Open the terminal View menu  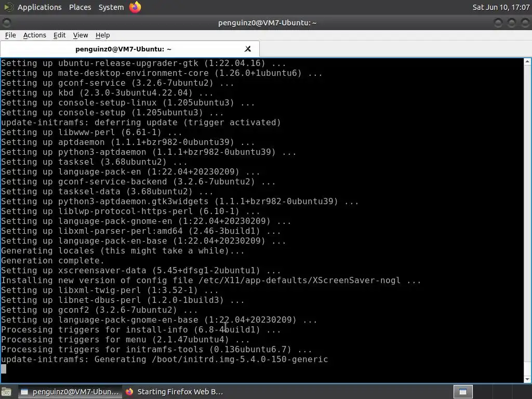81,35
